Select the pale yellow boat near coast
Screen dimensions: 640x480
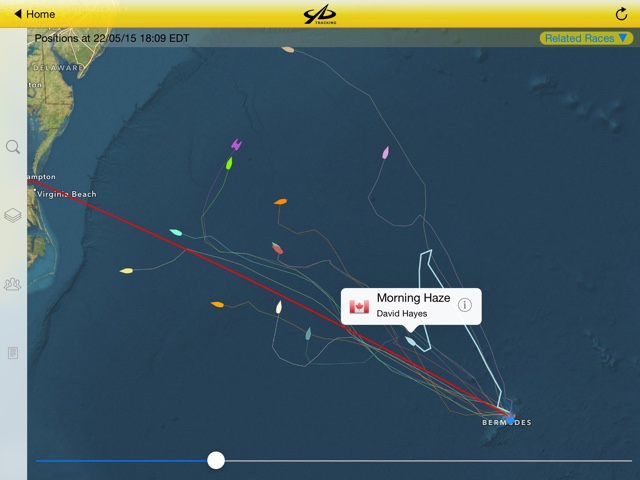(x=127, y=271)
